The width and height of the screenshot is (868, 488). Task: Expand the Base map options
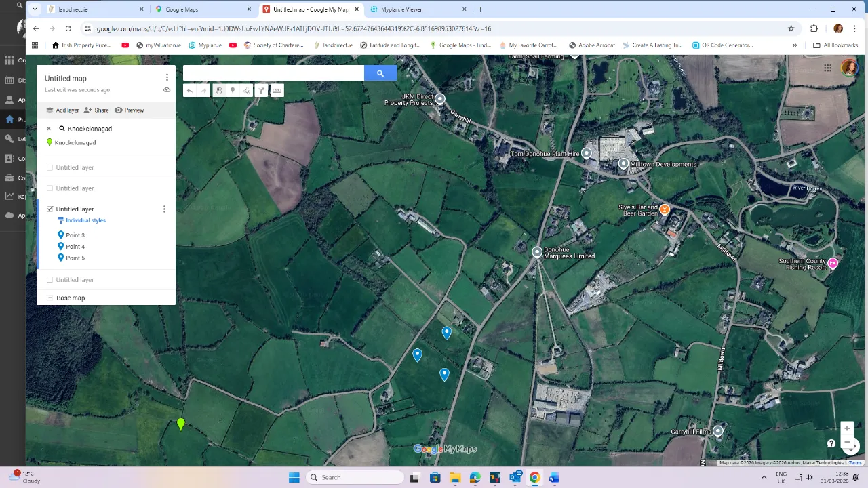(x=50, y=298)
